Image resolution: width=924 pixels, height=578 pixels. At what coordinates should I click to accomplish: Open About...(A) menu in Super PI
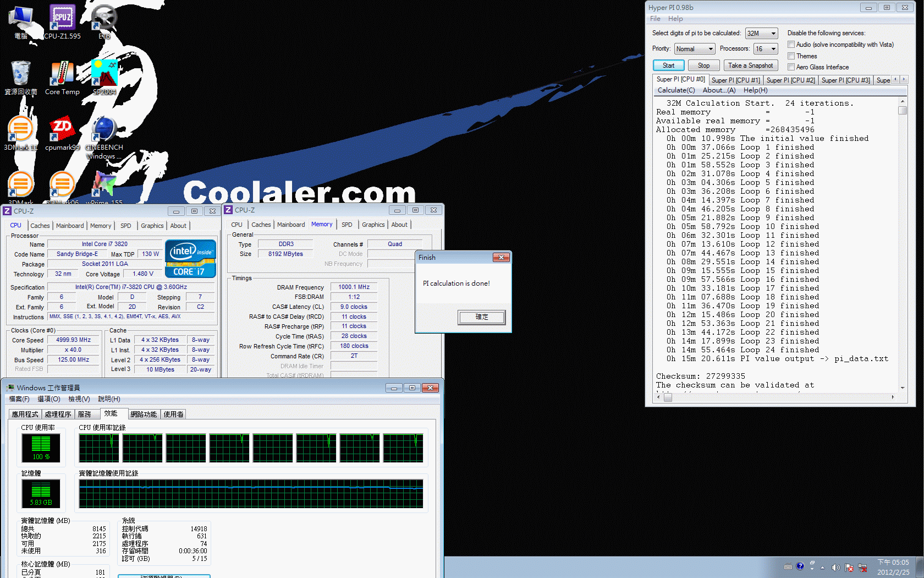pos(719,90)
